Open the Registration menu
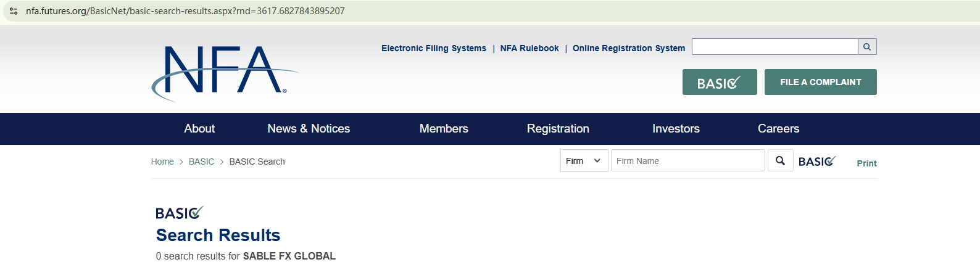 (558, 129)
